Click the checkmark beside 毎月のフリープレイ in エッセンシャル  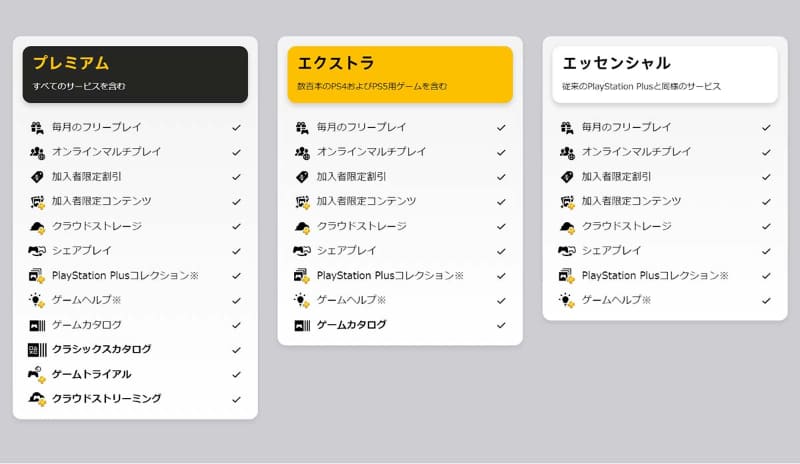(766, 127)
